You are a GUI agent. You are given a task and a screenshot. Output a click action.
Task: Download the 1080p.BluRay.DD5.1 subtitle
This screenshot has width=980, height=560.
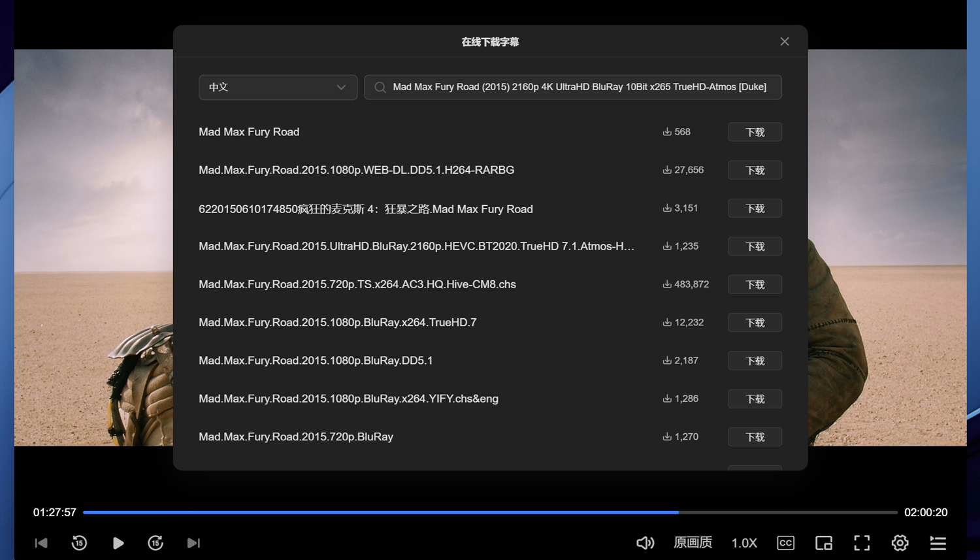755,361
